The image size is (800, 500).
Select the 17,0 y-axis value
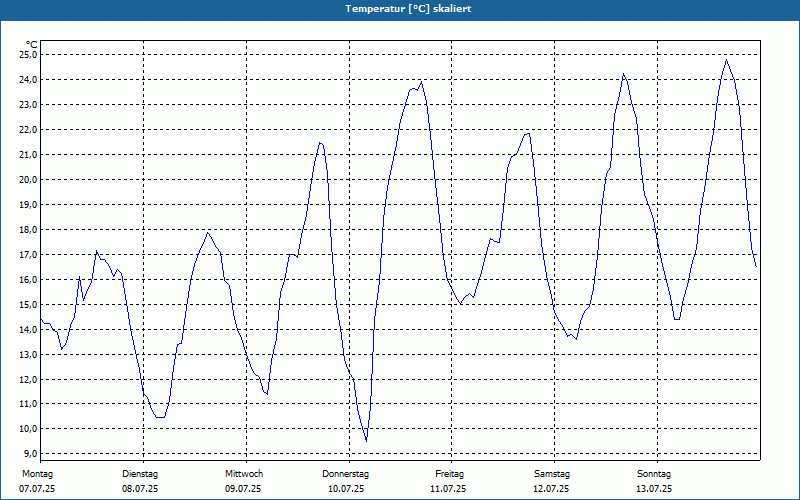point(28,255)
